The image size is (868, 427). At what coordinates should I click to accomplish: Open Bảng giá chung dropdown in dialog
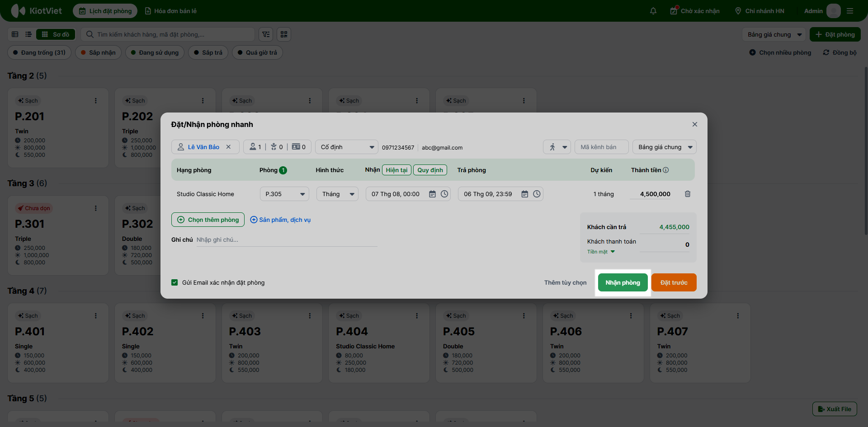pos(665,147)
